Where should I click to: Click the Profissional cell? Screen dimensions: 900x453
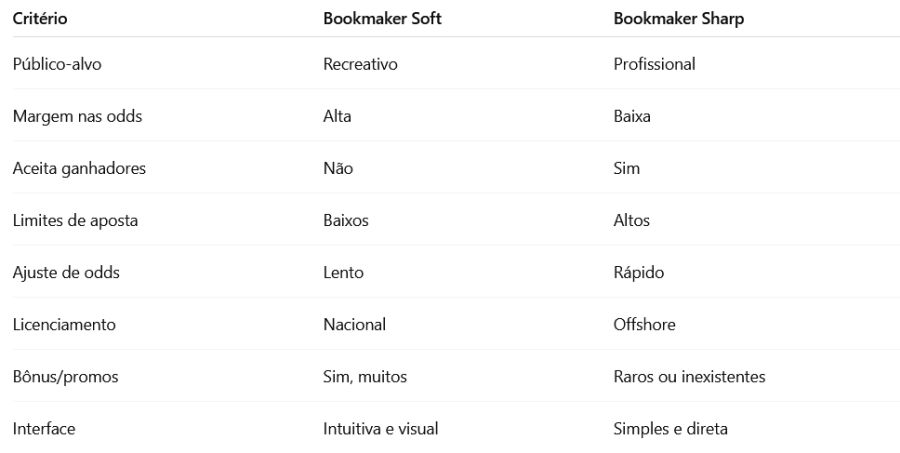point(654,64)
